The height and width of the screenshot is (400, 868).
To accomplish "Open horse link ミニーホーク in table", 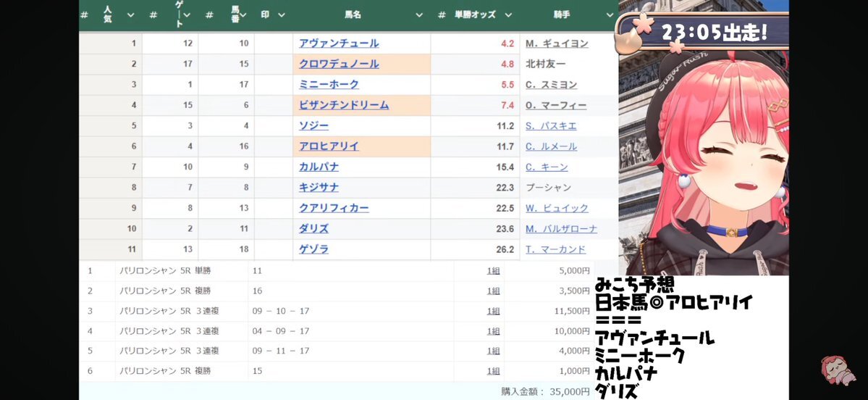I will coord(329,84).
